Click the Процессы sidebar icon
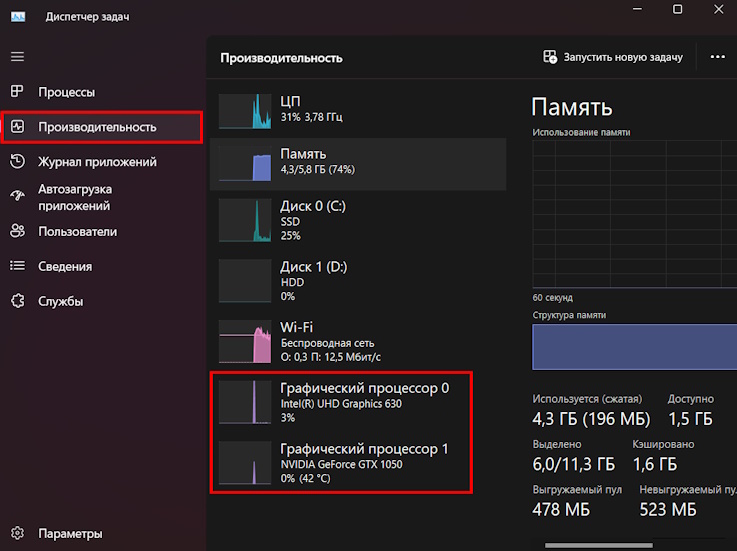737x551 pixels. pyautogui.click(x=17, y=91)
